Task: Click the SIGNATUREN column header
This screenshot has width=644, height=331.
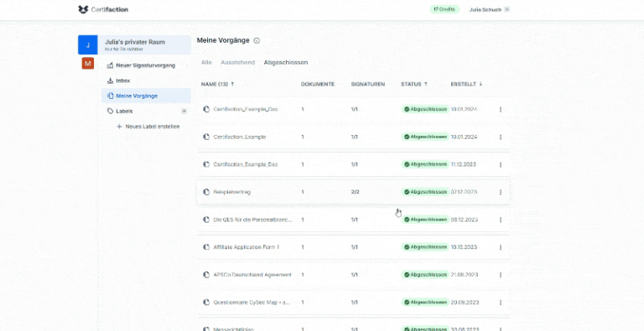Action: click(x=368, y=84)
